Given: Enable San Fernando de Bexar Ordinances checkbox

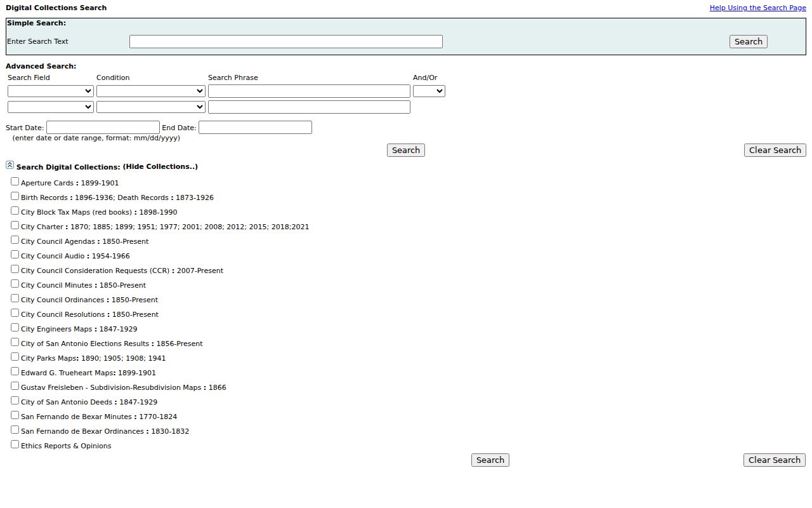Looking at the screenshot, I should click(x=15, y=430).
